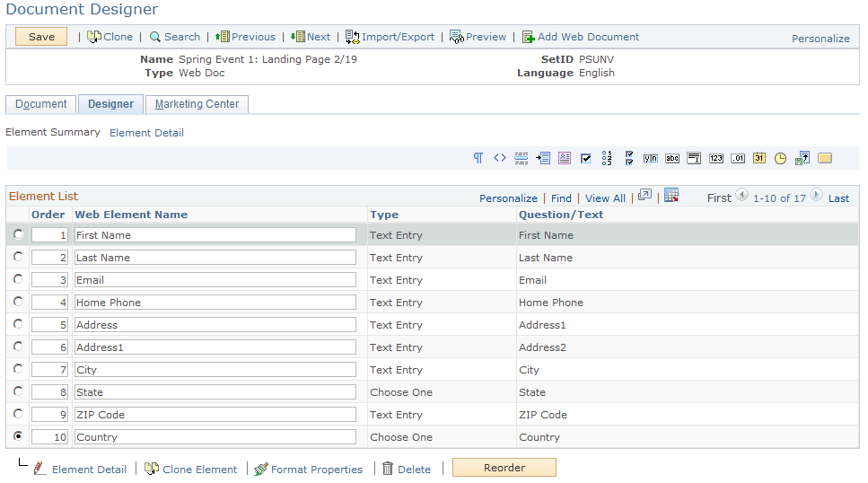
Task: Click the Clone toolbar item
Action: click(x=110, y=37)
